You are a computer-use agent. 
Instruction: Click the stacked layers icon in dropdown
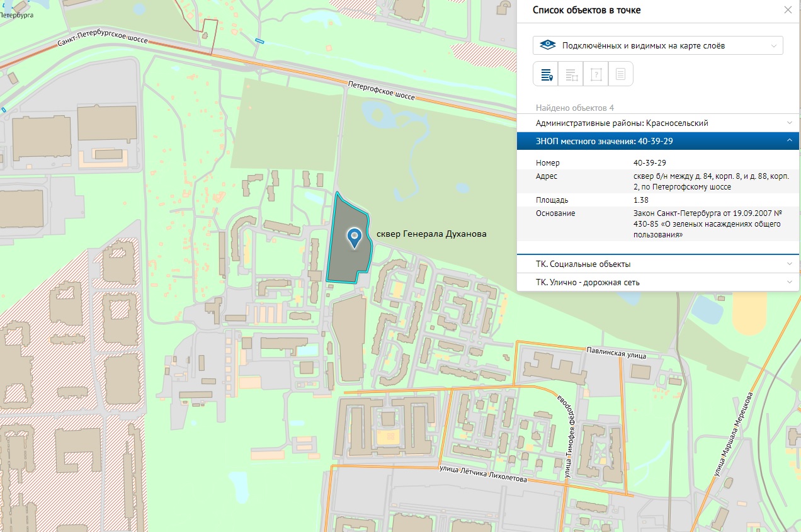click(548, 45)
